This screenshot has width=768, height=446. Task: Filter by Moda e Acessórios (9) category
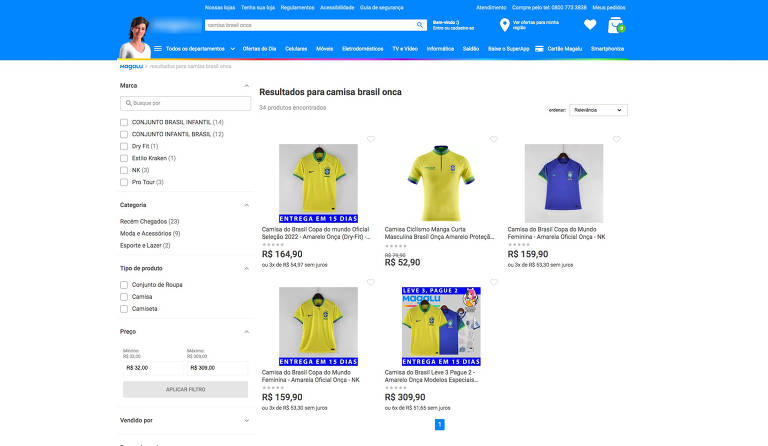coord(150,234)
